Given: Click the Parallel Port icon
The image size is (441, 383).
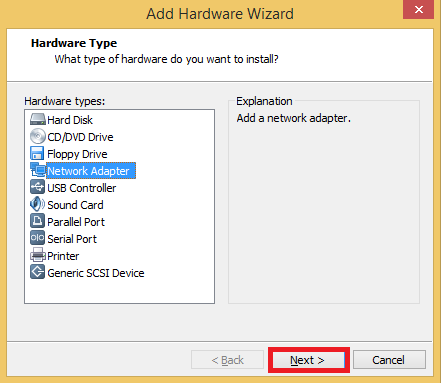Looking at the screenshot, I should click(37, 221).
